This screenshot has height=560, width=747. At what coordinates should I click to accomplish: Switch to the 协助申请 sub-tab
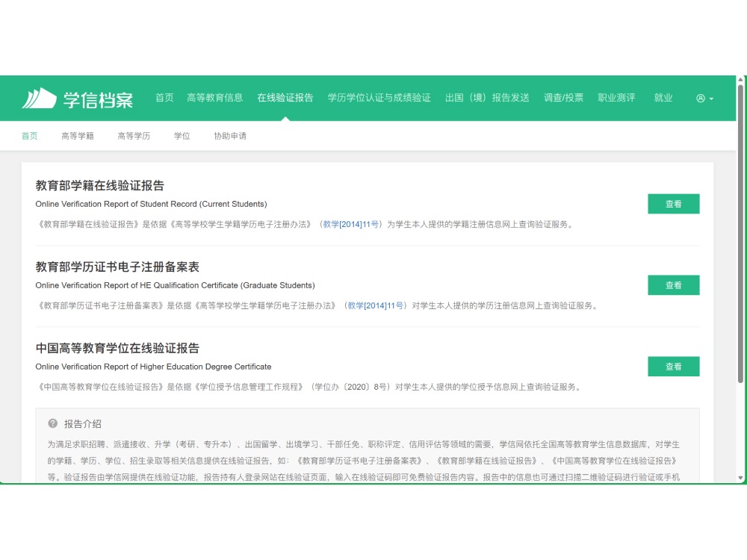230,136
